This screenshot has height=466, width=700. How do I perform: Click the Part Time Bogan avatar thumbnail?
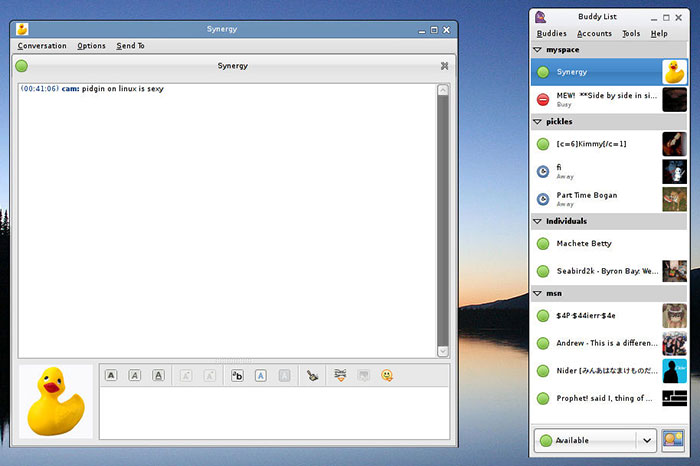coord(675,199)
